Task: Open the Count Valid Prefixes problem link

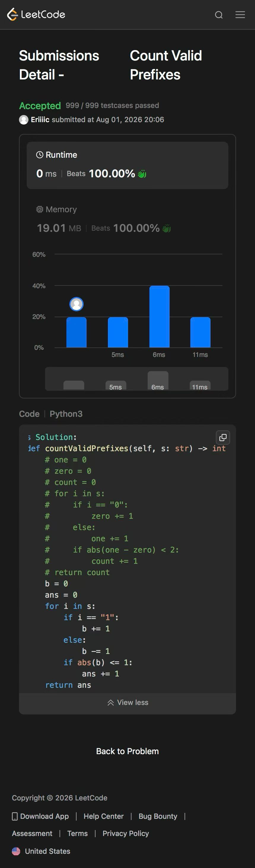Action: [166, 65]
